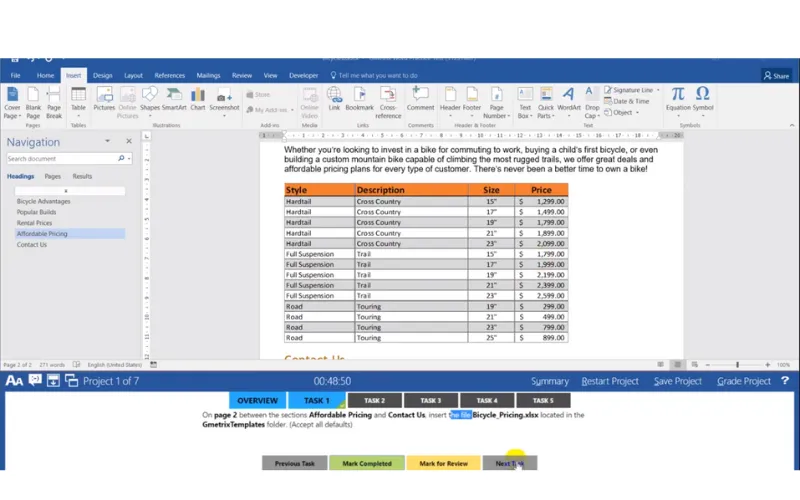Open the Page Number menu
The height and width of the screenshot is (500, 800).
[496, 103]
